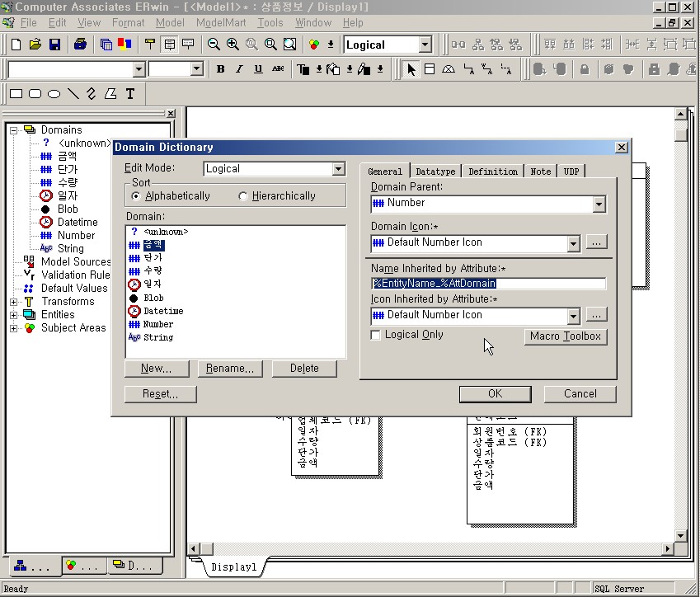Pick the Rounded Rectangle drawing shape

(35, 94)
